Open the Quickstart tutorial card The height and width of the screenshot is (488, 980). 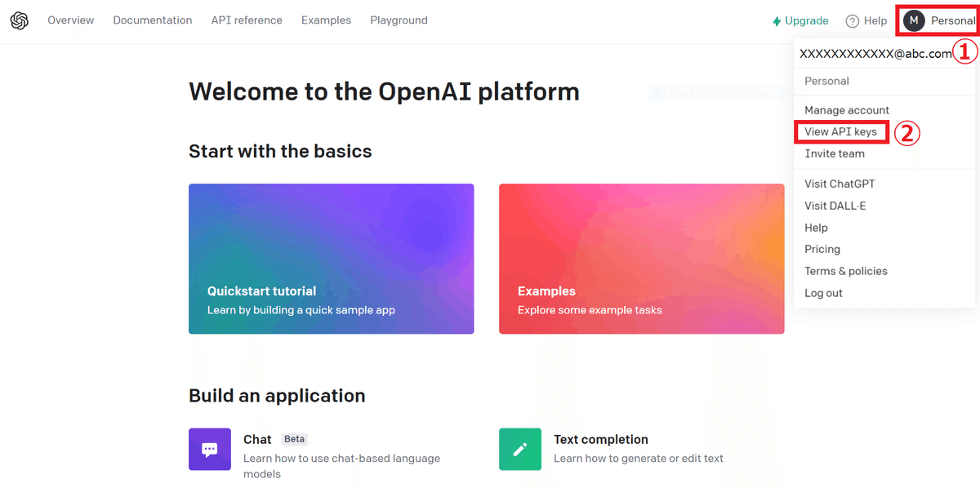point(332,259)
